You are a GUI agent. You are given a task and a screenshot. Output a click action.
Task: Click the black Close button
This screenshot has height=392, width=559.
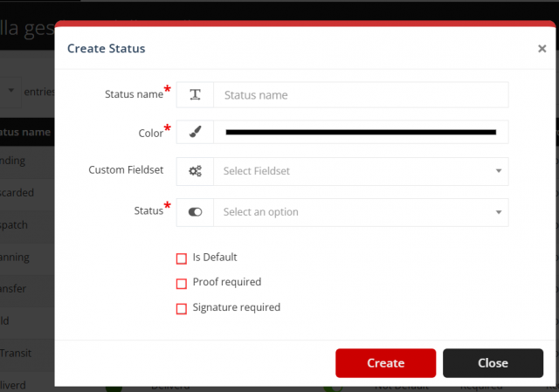pos(493,363)
